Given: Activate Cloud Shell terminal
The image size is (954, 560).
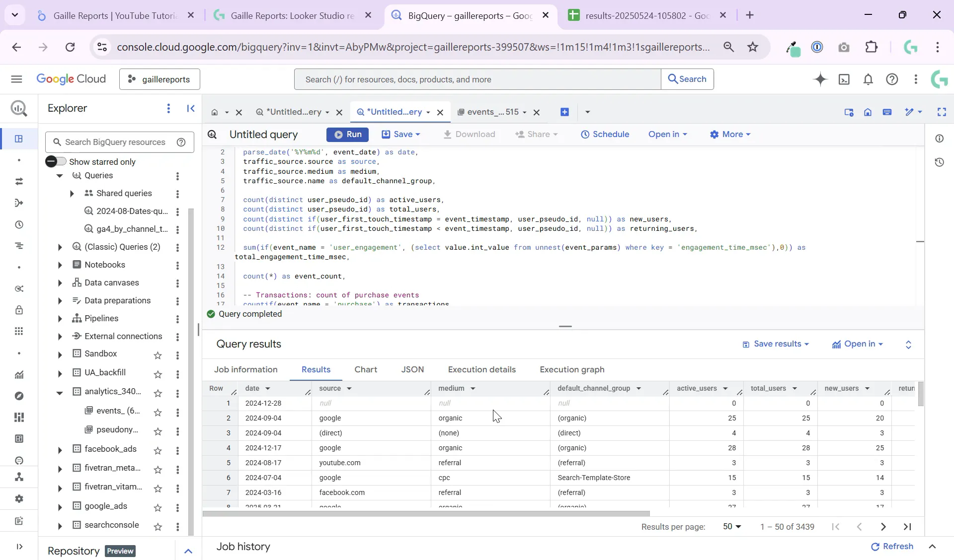Looking at the screenshot, I should pyautogui.click(x=844, y=79).
